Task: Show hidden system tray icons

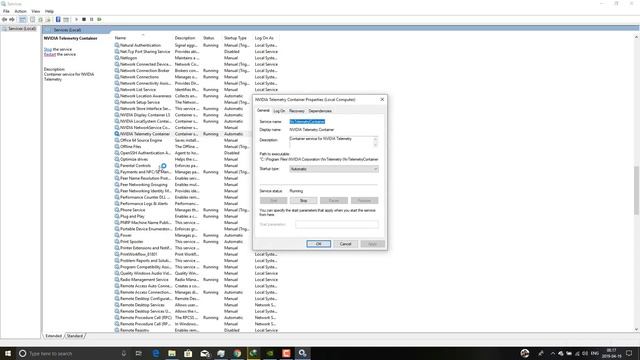Action: pos(553,353)
